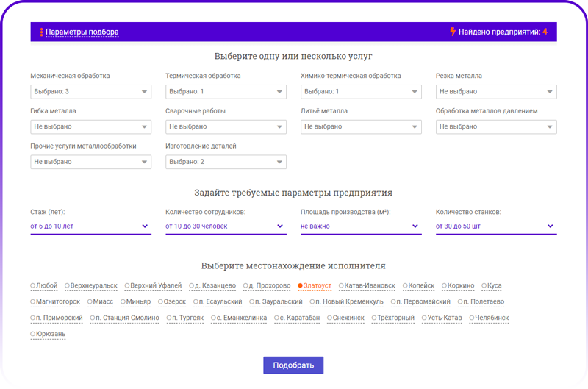Open the Прочие услуги металлообработки dropdown
Image resolution: width=588 pixels, height=389 pixels.
tap(90, 162)
